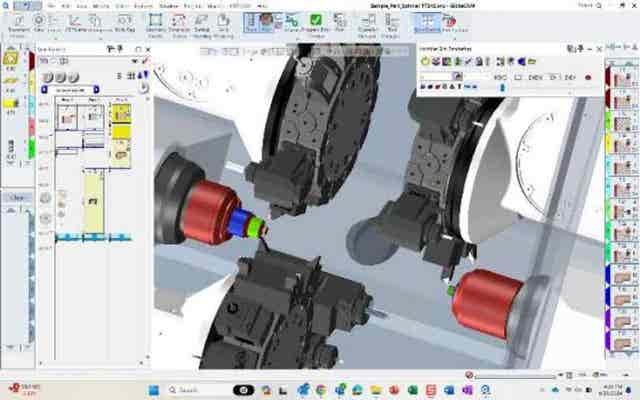640x400 pixels.
Task: Toggle the first round gray button in left panel
Action: click(x=47, y=77)
